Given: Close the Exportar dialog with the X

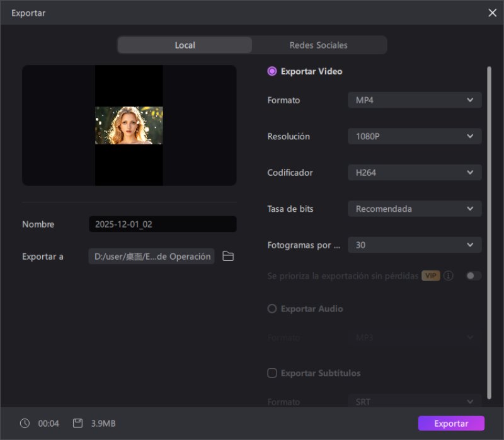Looking at the screenshot, I should (493, 13).
